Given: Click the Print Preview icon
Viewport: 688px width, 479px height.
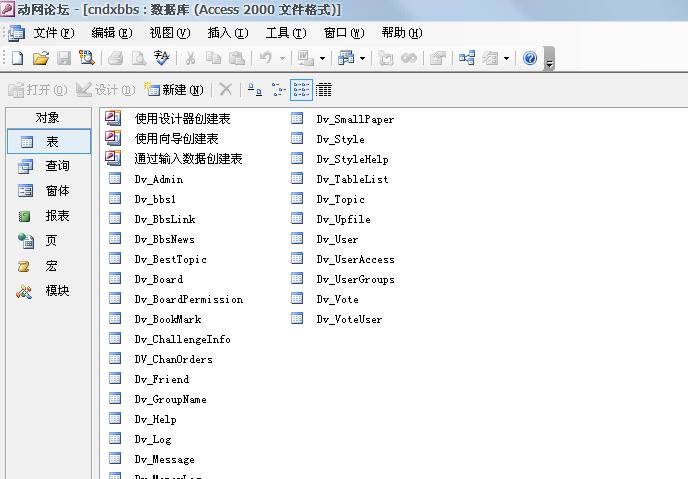Looking at the screenshot, I should click(x=139, y=58).
